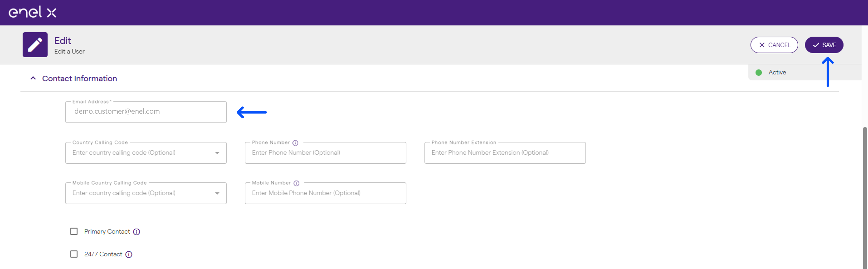Click the Phone Number Extension field
Image resolution: width=868 pixels, height=269 pixels.
point(505,153)
